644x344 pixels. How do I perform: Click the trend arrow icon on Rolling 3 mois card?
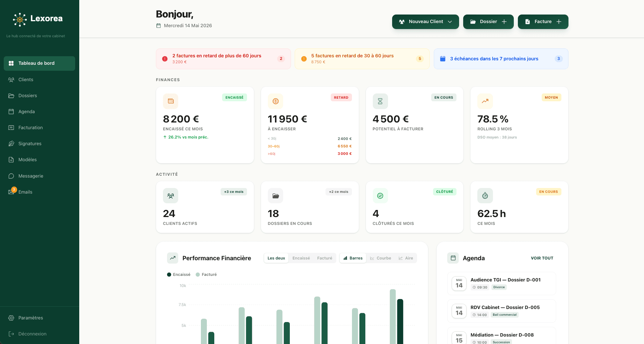[485, 101]
